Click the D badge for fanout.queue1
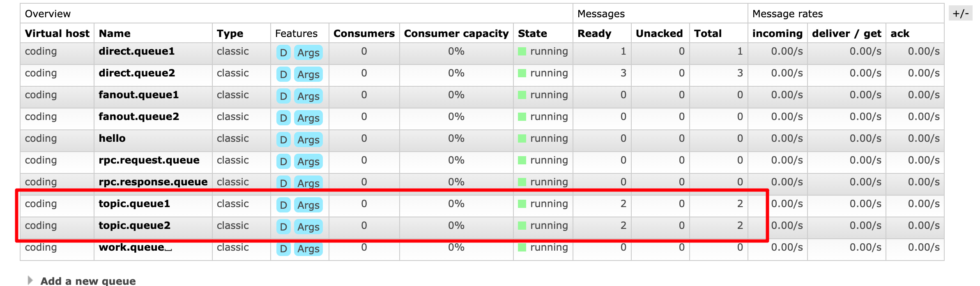This screenshot has width=980, height=286. point(283,96)
